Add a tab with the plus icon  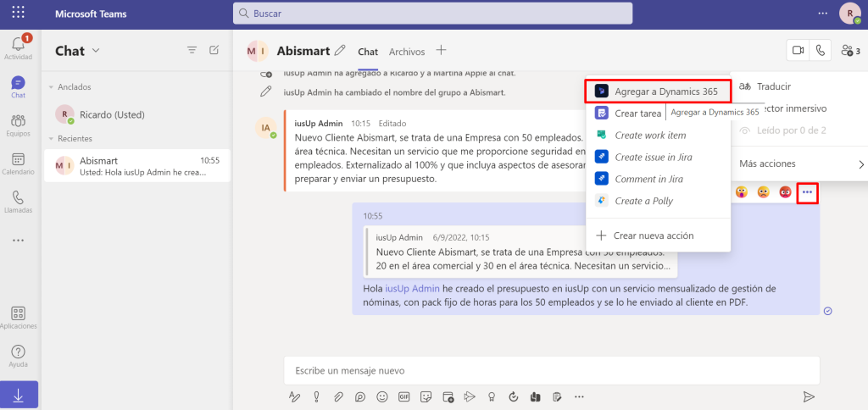coord(441,50)
